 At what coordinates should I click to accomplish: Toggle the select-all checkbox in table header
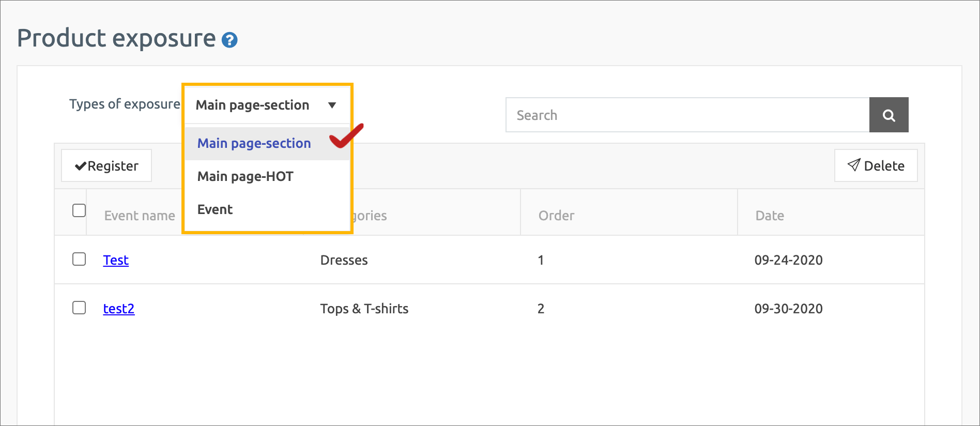[x=79, y=211]
